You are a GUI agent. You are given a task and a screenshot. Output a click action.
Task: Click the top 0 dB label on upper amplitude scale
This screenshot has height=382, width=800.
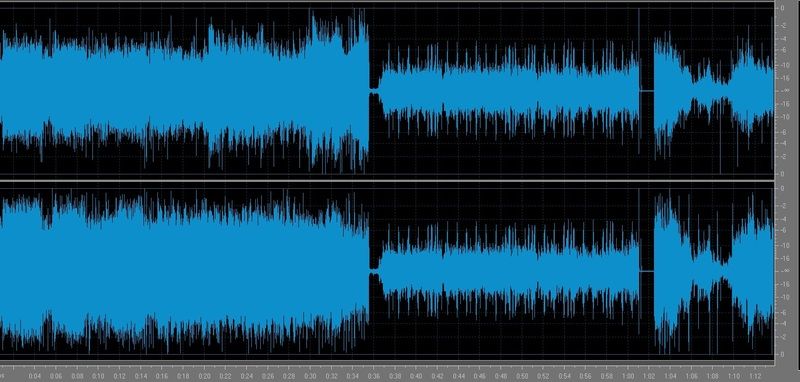click(782, 8)
